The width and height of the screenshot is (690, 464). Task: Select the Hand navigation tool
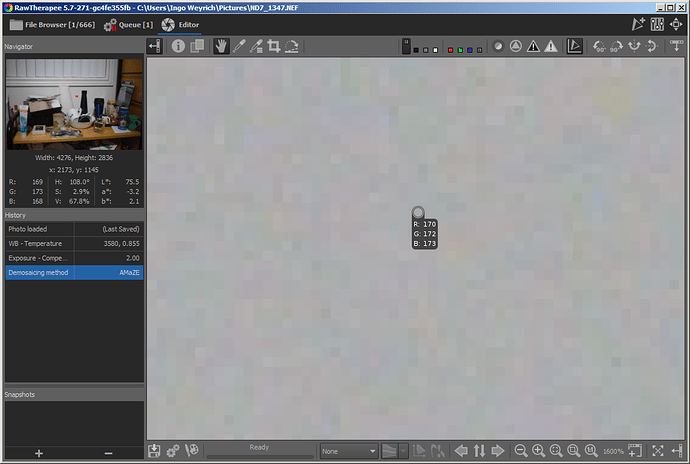pyautogui.click(x=220, y=46)
